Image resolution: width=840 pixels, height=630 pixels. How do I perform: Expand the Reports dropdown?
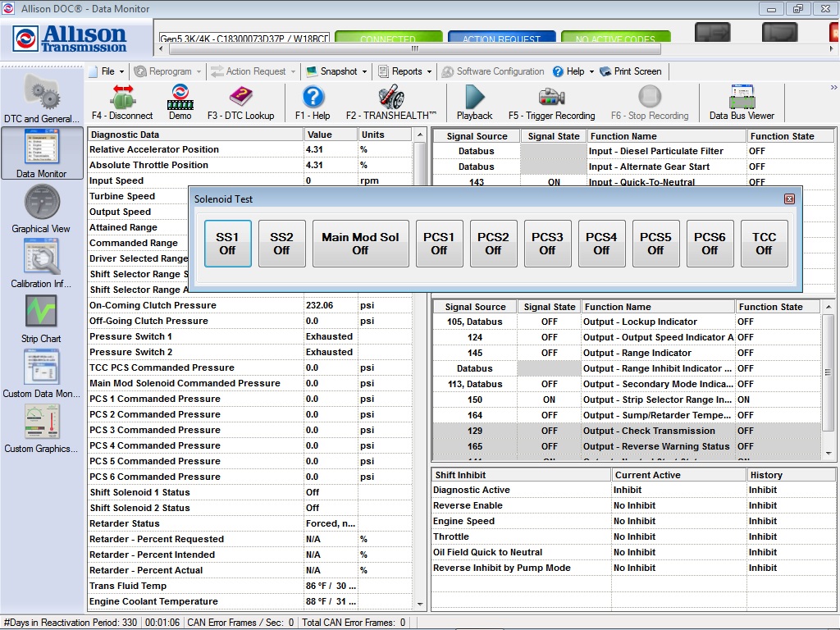click(x=405, y=71)
